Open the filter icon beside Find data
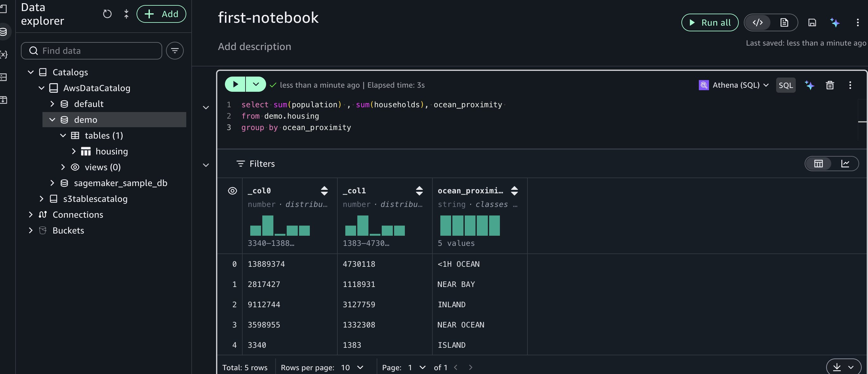Screen dimensions: 868x374 175,51
